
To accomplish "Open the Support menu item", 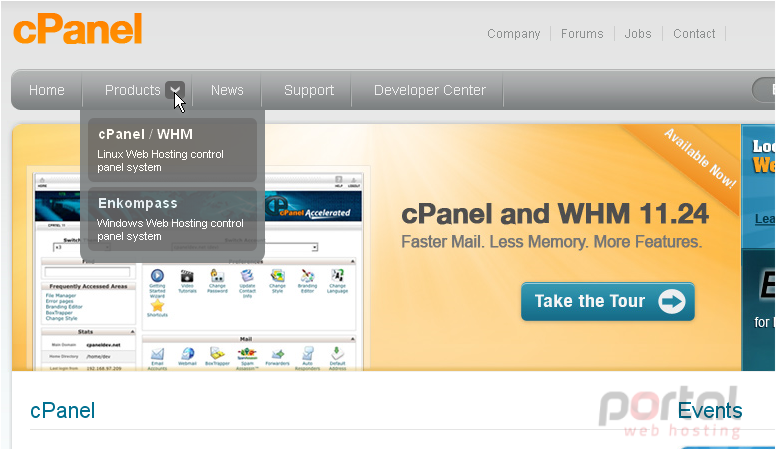I will pyautogui.click(x=309, y=90).
